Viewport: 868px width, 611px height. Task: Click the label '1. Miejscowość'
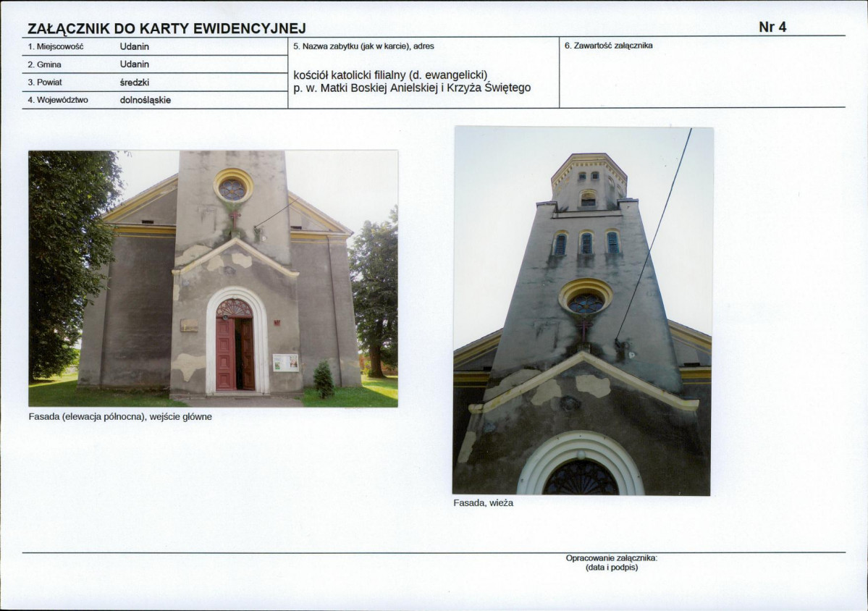click(x=55, y=47)
